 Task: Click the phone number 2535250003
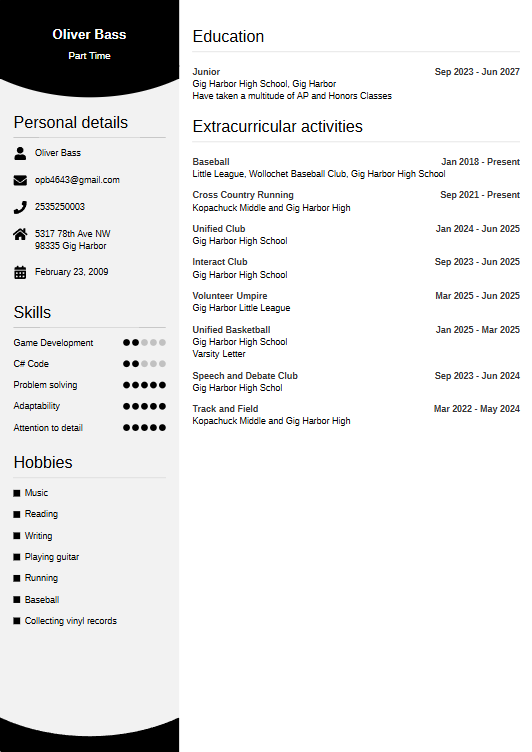pyautogui.click(x=59, y=207)
